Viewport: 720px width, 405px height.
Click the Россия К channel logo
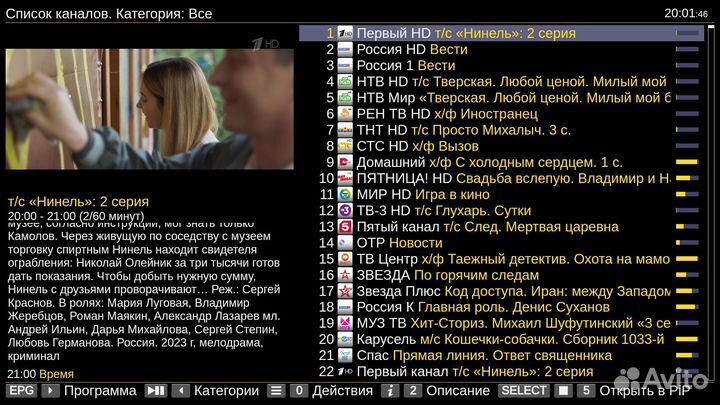click(x=345, y=307)
